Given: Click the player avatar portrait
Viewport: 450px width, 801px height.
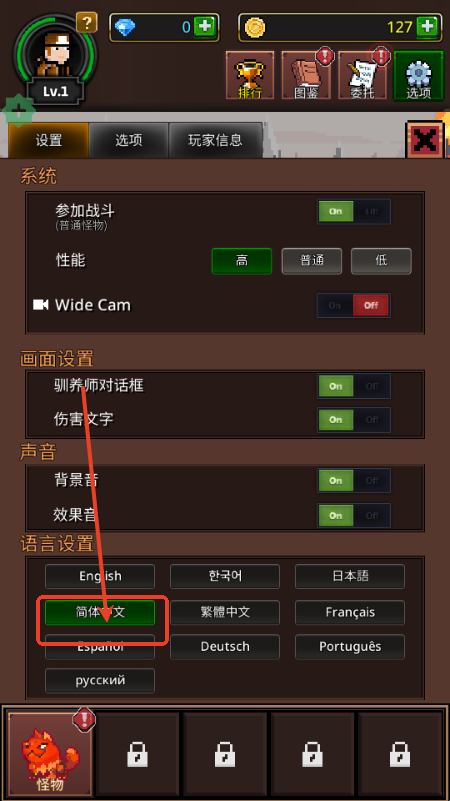Looking at the screenshot, I should tap(55, 54).
